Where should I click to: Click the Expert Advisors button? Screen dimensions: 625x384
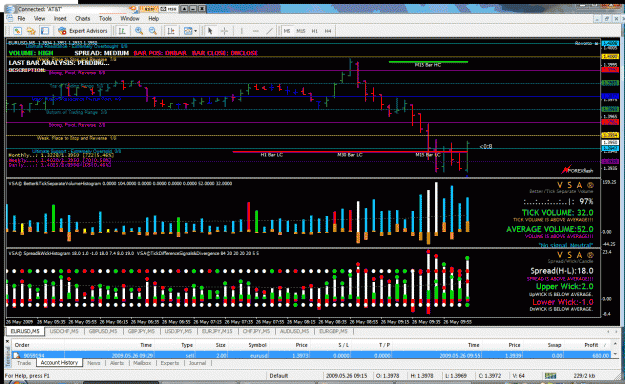(83, 31)
